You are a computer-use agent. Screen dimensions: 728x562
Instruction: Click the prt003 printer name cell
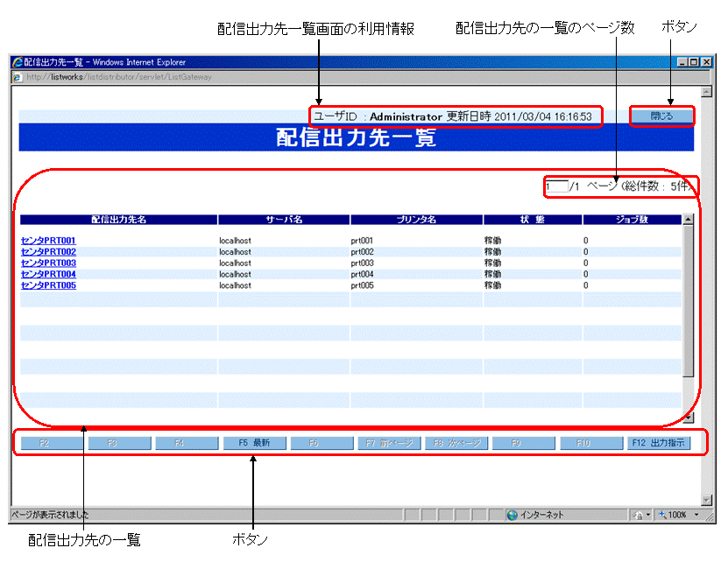pos(362,263)
